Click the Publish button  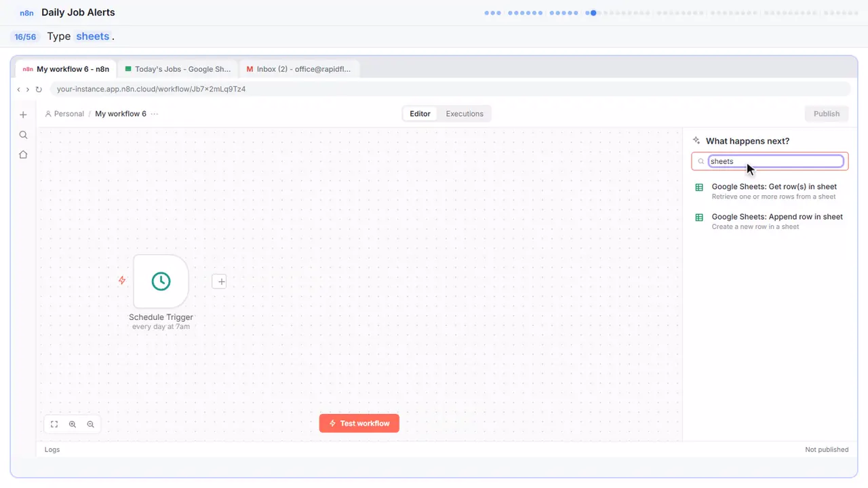(827, 114)
